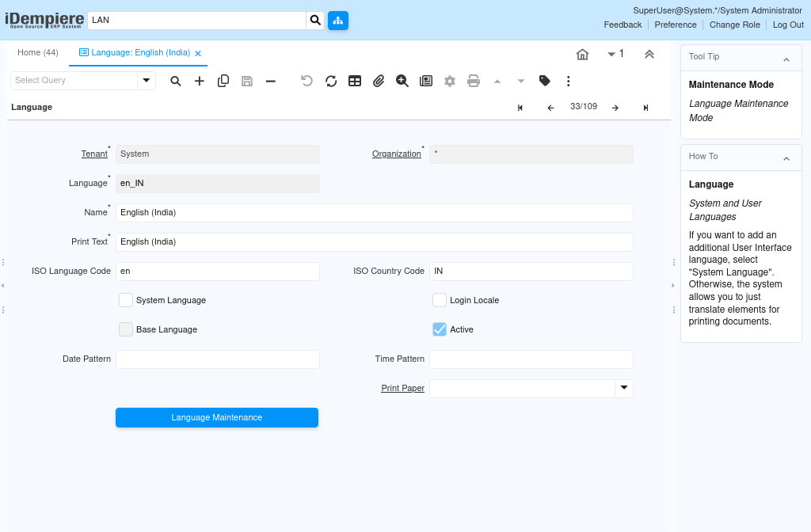Click the Home icon in the tab bar

(x=582, y=55)
